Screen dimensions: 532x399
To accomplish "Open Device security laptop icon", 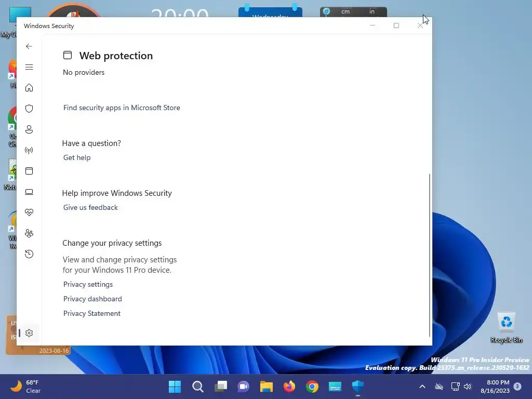I will pos(29,192).
